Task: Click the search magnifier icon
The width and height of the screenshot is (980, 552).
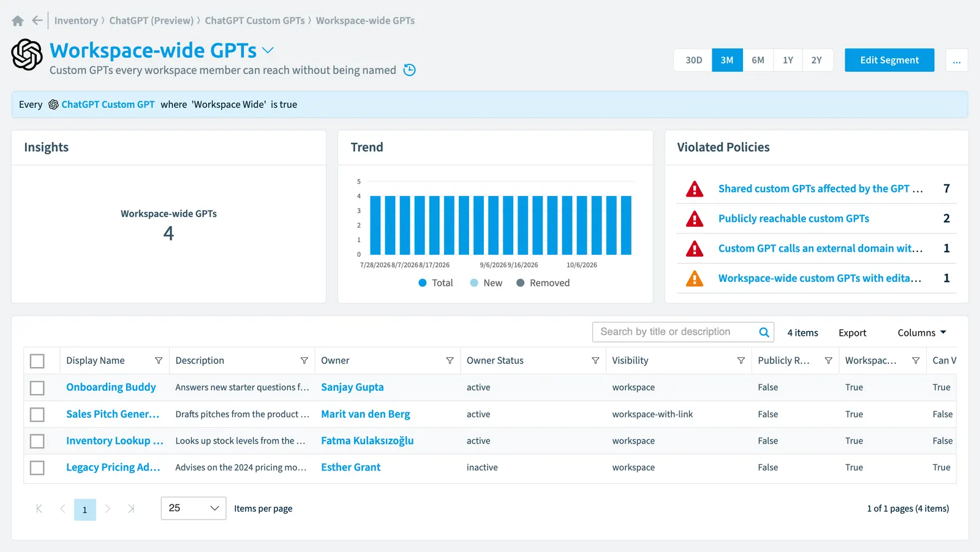Action: pos(764,332)
